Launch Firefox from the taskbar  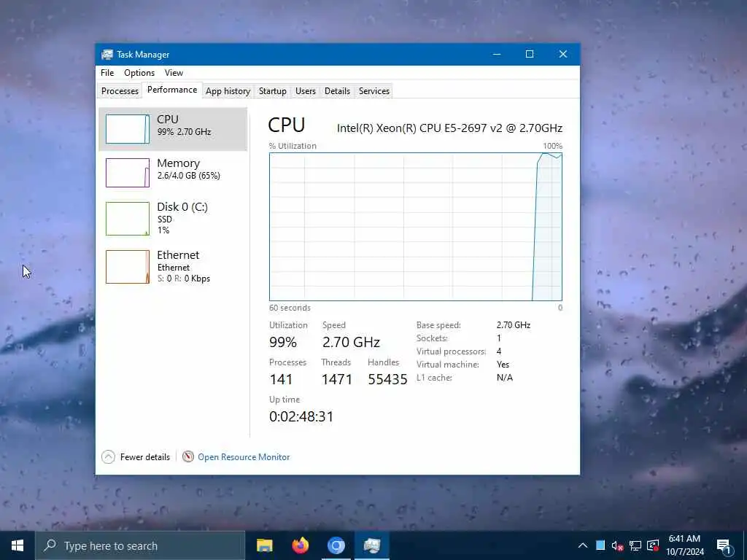[x=300, y=545]
